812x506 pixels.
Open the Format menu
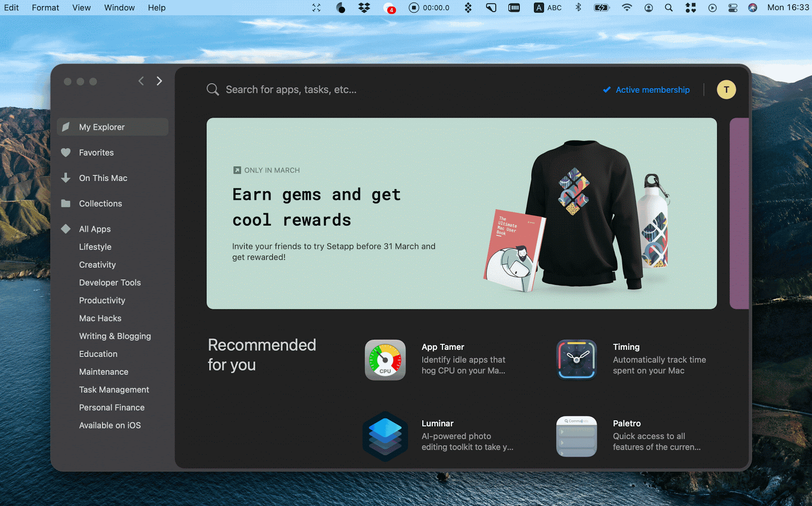pos(46,8)
